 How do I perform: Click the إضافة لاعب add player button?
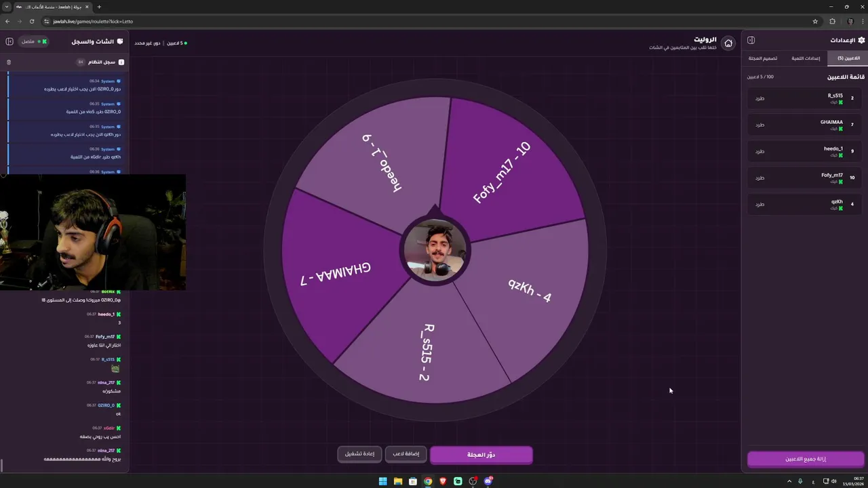tap(406, 453)
